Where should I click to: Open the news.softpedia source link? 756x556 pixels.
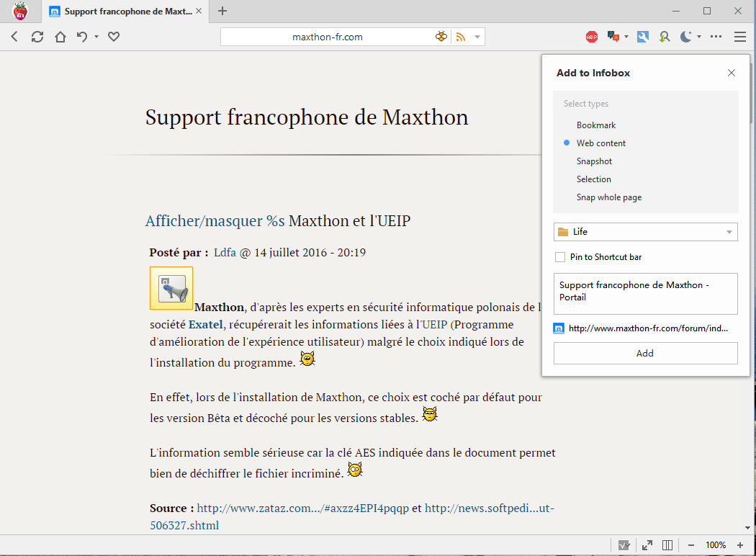[490, 508]
